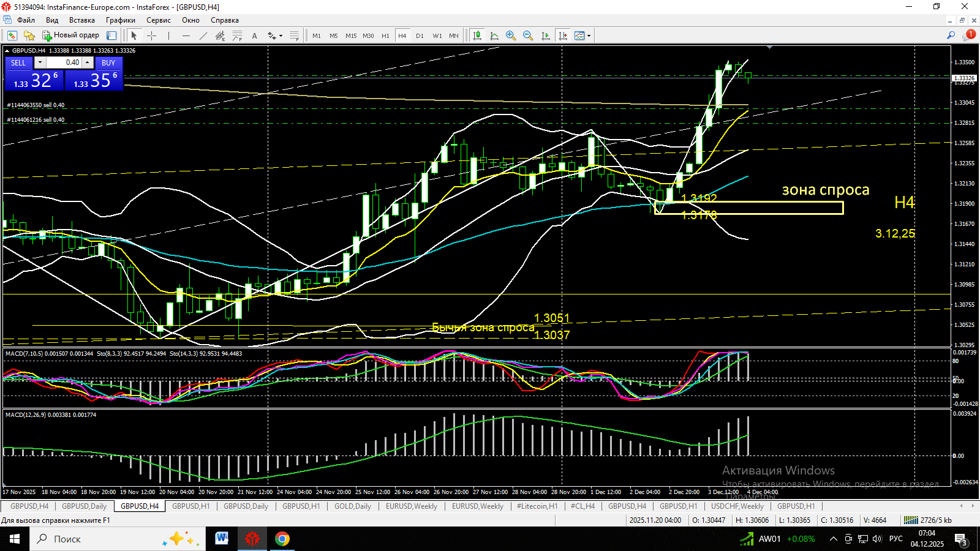The width and height of the screenshot is (980, 551).
Task: Select the vertical line drawing tool
Action: click(168, 36)
